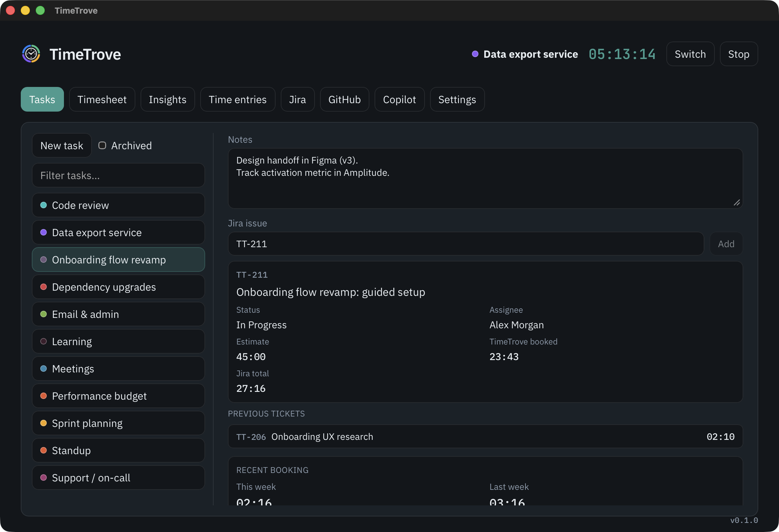
Task: Open the Dependency upgrades task
Action: [118, 287]
